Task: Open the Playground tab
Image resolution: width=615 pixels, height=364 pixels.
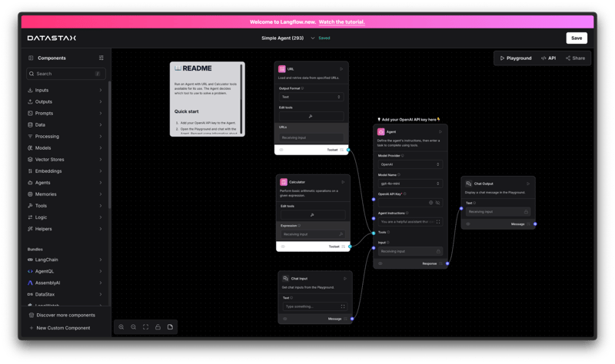Action: click(x=516, y=58)
